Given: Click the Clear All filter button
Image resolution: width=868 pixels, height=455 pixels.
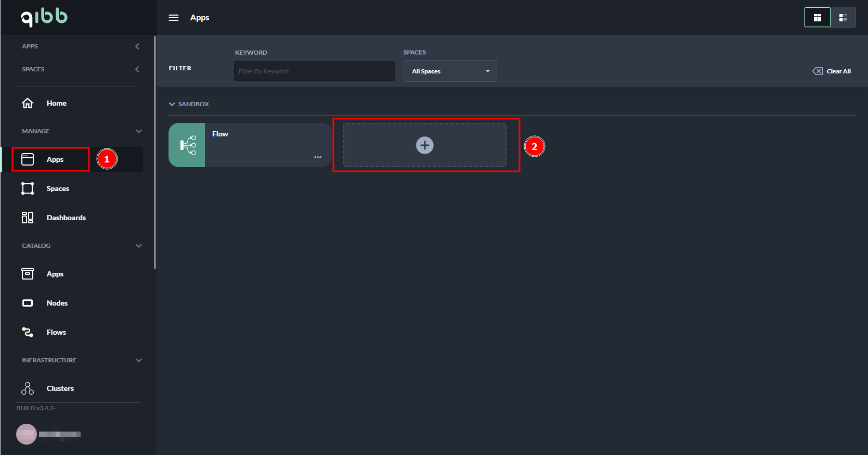Looking at the screenshot, I should [832, 71].
